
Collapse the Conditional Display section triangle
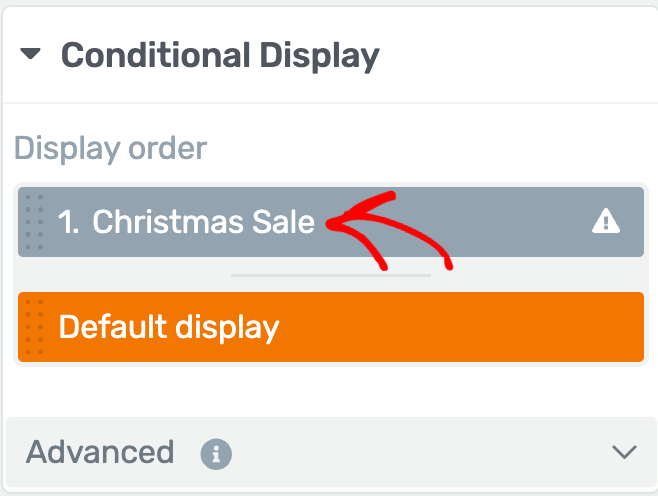[x=31, y=54]
